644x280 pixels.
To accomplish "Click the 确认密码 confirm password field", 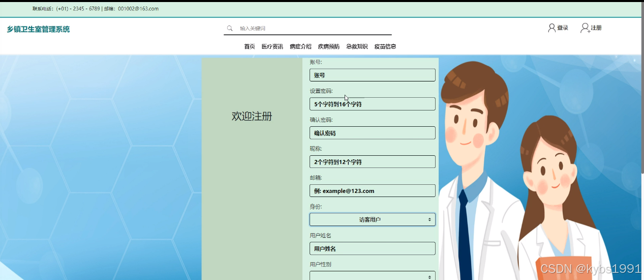I will 373,133.
